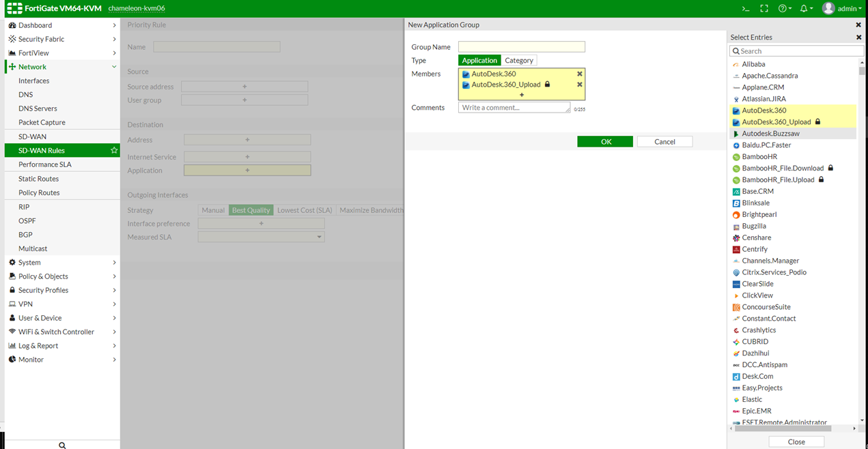Expand System menu
Image resolution: width=868 pixels, height=449 pixels.
(62, 262)
